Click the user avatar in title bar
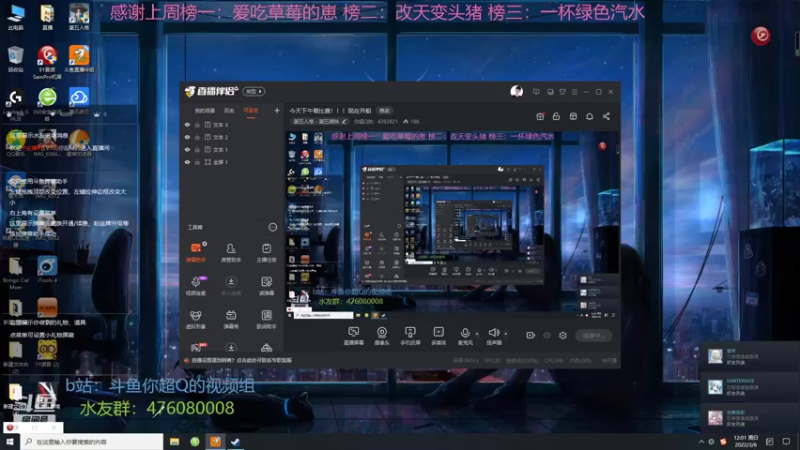This screenshot has width=800, height=450. tap(516, 92)
